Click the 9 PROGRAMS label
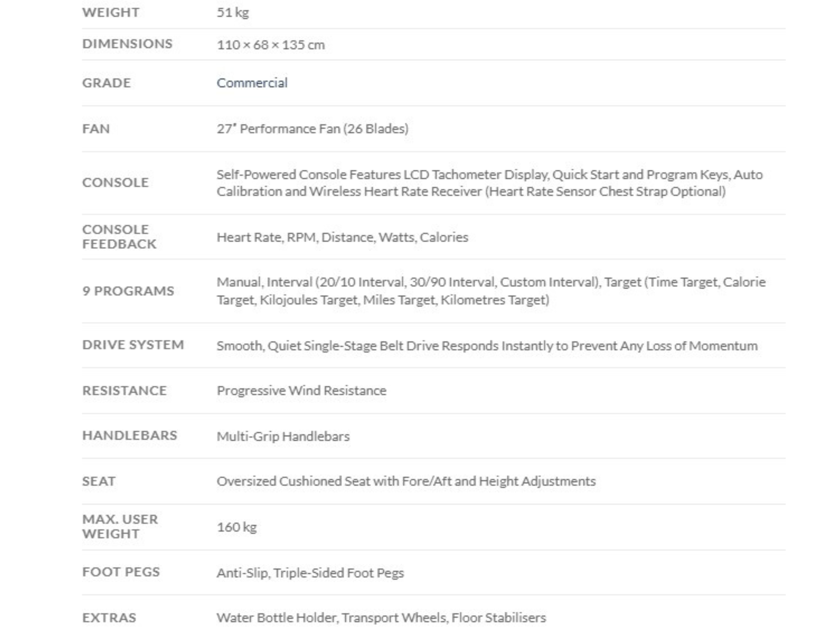 (x=128, y=291)
